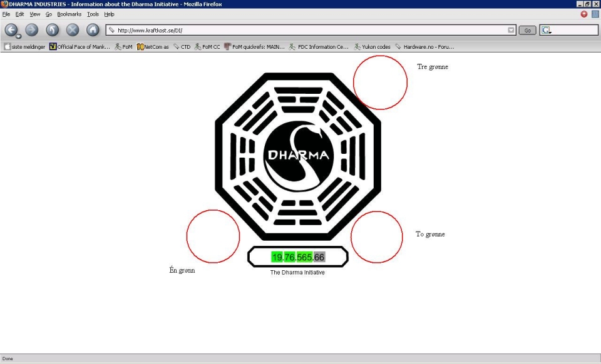601x364 pixels.
Task: Open the 'Hardware.no - Foru...' bookmark
Action: [x=424, y=47]
